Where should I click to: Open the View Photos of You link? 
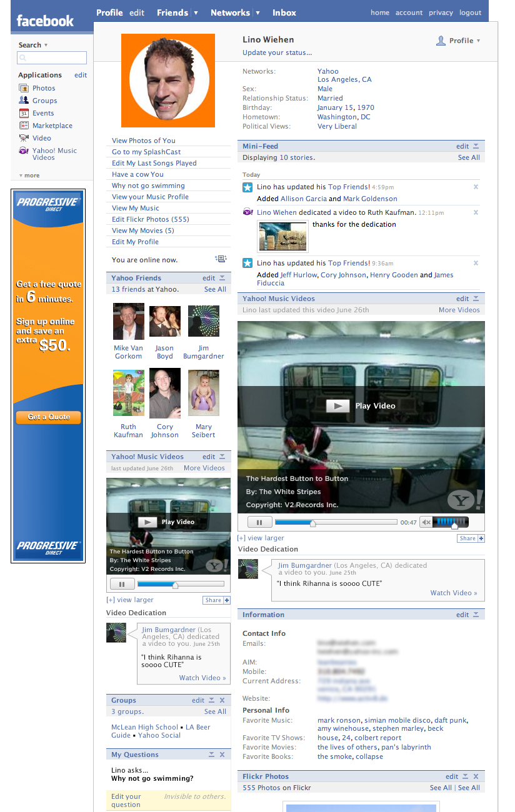(x=144, y=141)
